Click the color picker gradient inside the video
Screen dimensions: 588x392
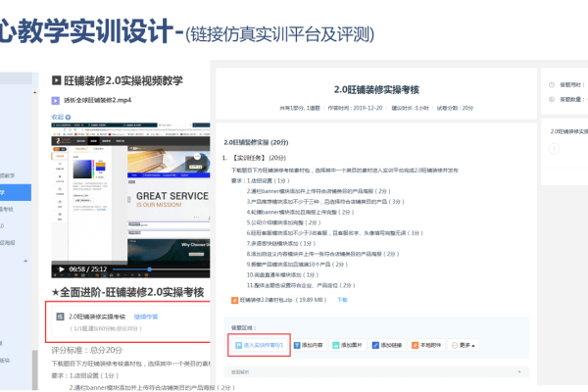pos(82,169)
